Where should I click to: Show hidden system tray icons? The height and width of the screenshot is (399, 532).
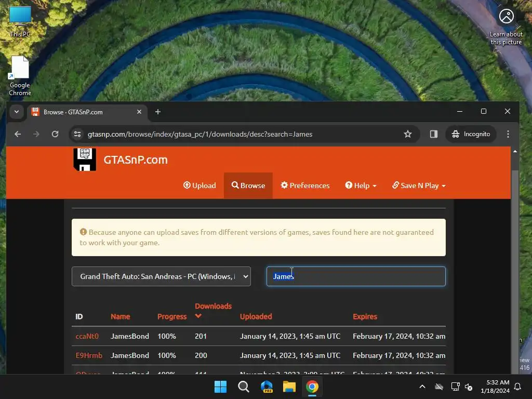422,387
